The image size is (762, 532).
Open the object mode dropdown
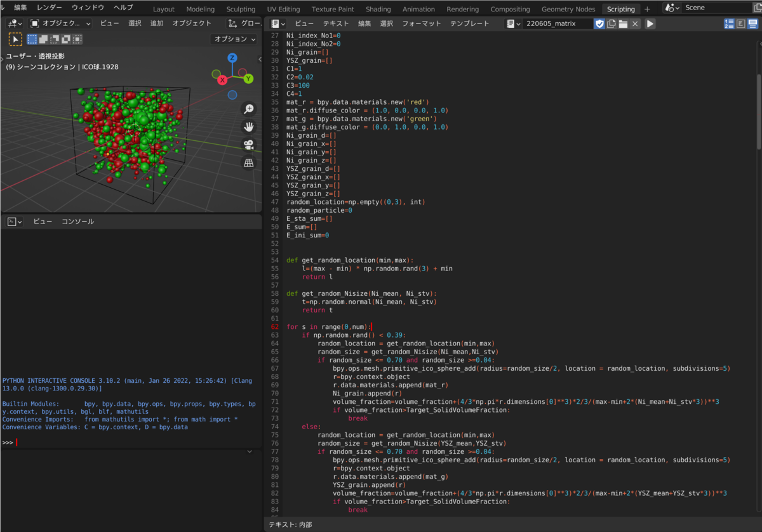61,23
